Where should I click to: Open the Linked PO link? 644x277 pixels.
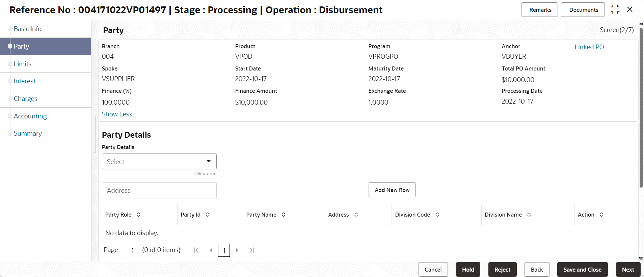(589, 47)
